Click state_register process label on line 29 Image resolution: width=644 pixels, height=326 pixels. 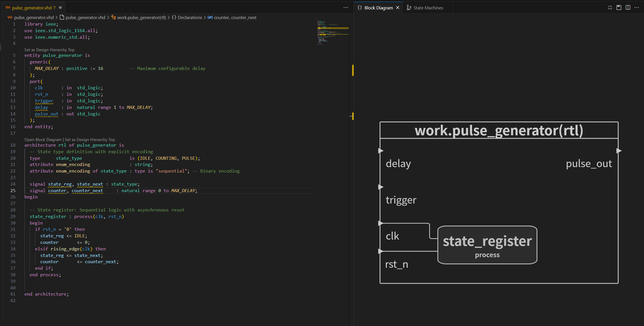tap(48, 216)
